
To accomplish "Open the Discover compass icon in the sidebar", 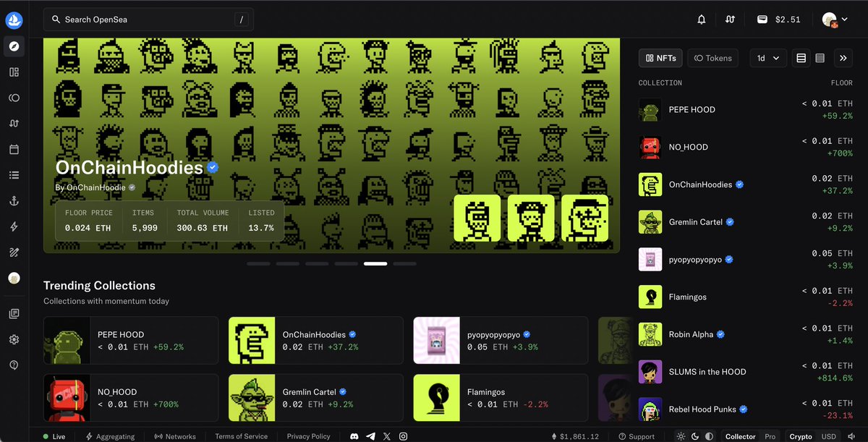I will 14,46.
